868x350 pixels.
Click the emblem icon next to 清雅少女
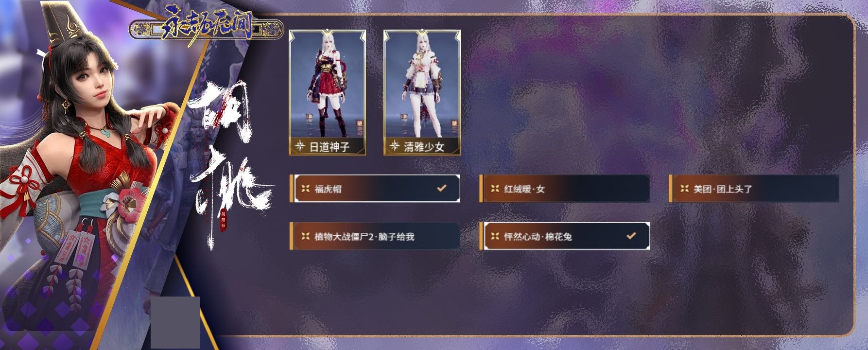(x=395, y=145)
